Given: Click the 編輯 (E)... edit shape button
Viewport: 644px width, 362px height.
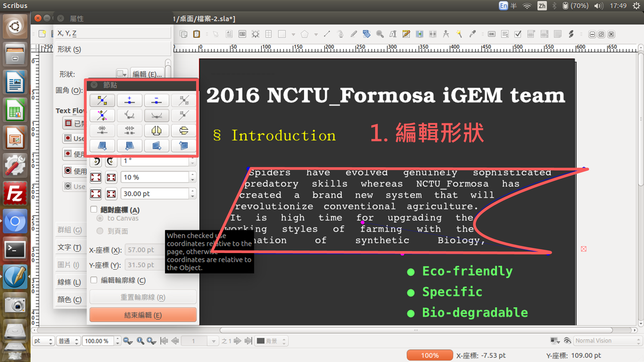Looking at the screenshot, I should (147, 74).
